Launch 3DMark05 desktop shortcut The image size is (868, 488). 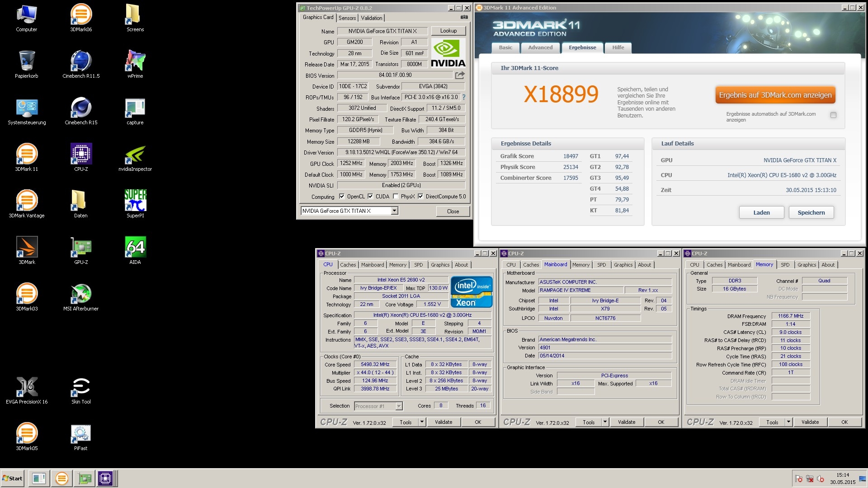pyautogui.click(x=27, y=437)
